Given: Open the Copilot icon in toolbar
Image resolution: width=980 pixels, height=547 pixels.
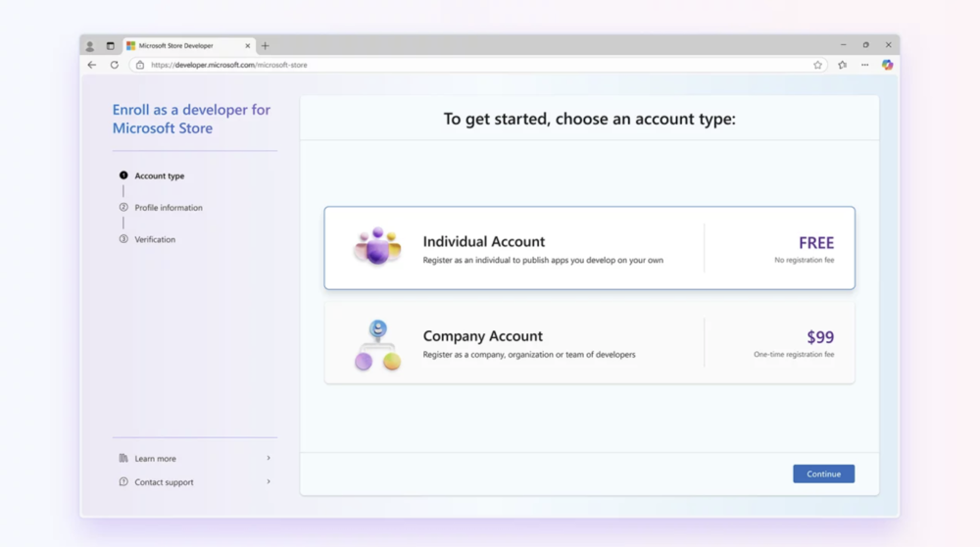Looking at the screenshot, I should coord(887,65).
